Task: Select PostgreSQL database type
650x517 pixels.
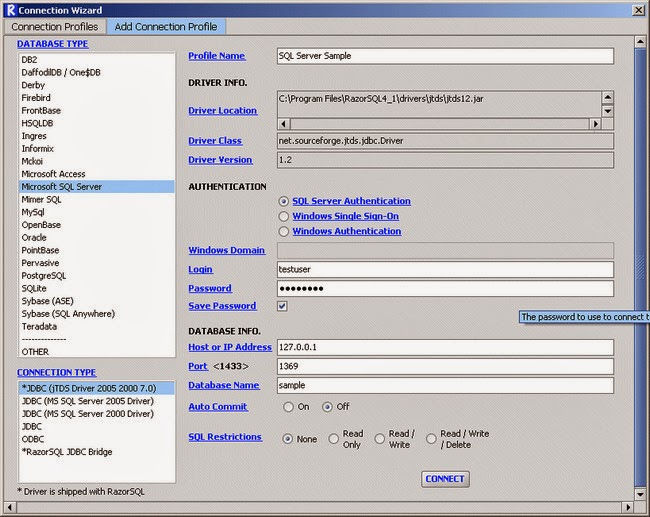Action: 97,276
